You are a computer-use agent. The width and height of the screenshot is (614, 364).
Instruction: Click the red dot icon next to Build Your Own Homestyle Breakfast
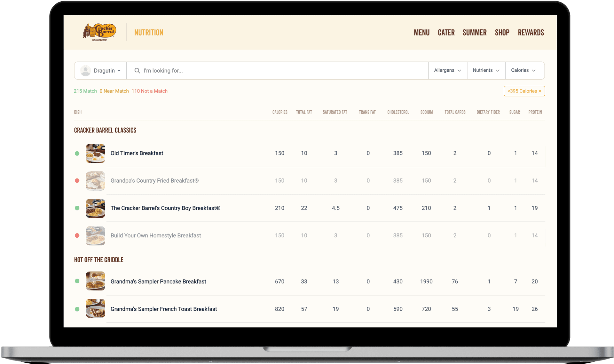click(x=77, y=236)
